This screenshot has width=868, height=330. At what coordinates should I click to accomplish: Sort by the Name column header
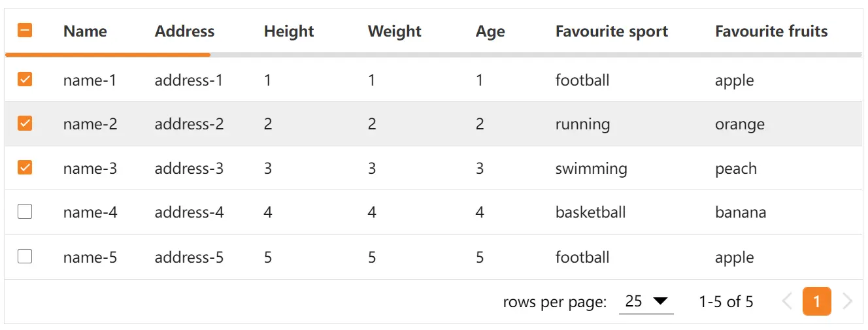click(85, 31)
